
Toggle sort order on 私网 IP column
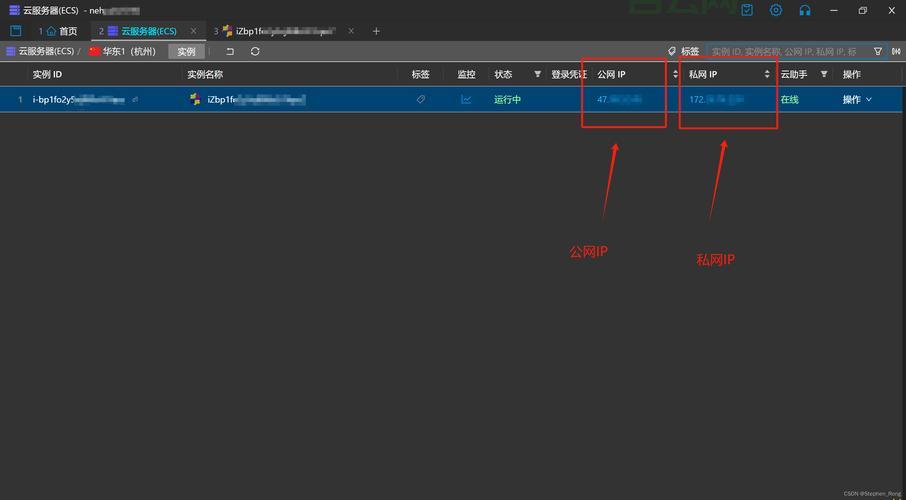point(767,74)
